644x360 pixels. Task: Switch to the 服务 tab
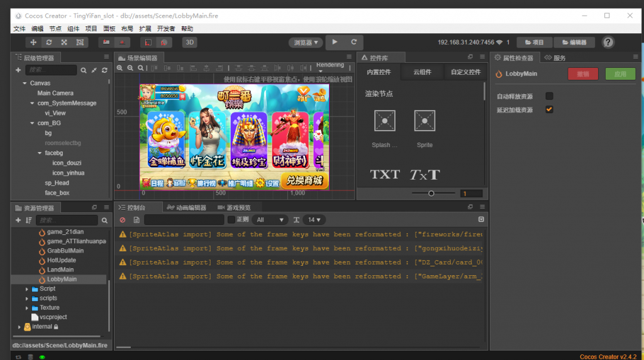pyautogui.click(x=555, y=58)
